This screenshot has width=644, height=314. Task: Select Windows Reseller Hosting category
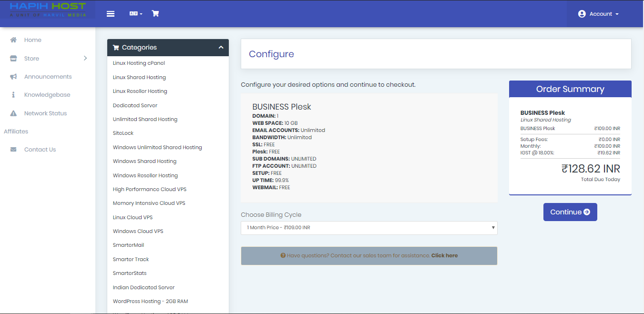tap(145, 175)
